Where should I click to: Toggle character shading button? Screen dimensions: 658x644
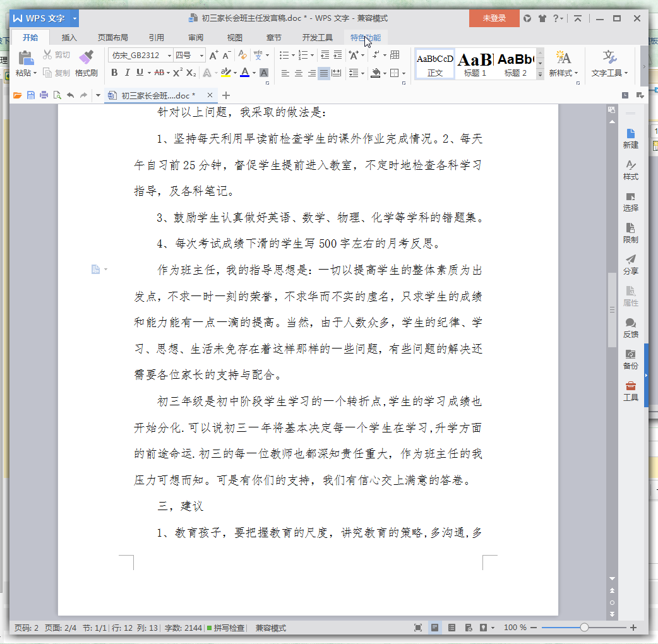(264, 73)
